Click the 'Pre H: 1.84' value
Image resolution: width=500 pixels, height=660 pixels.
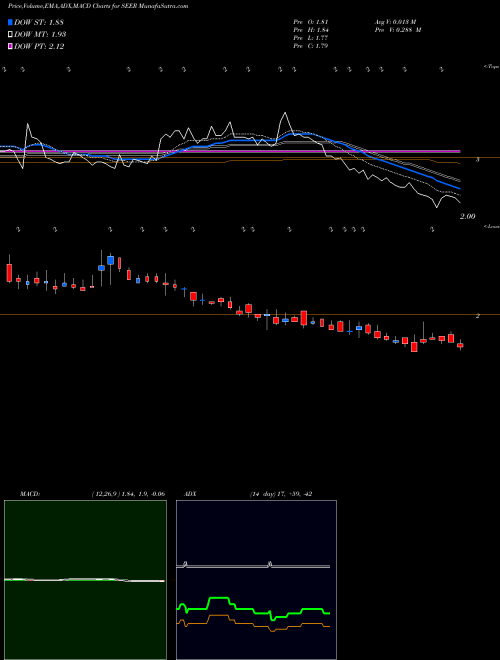point(311,30)
